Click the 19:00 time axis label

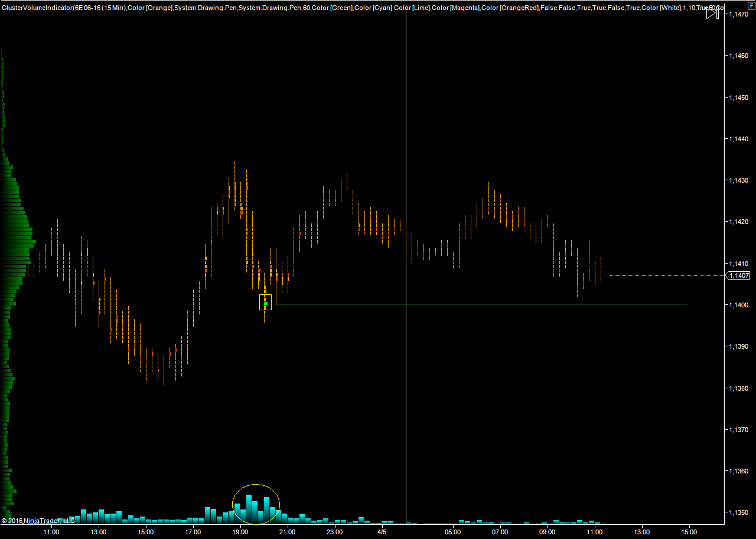[x=240, y=532]
